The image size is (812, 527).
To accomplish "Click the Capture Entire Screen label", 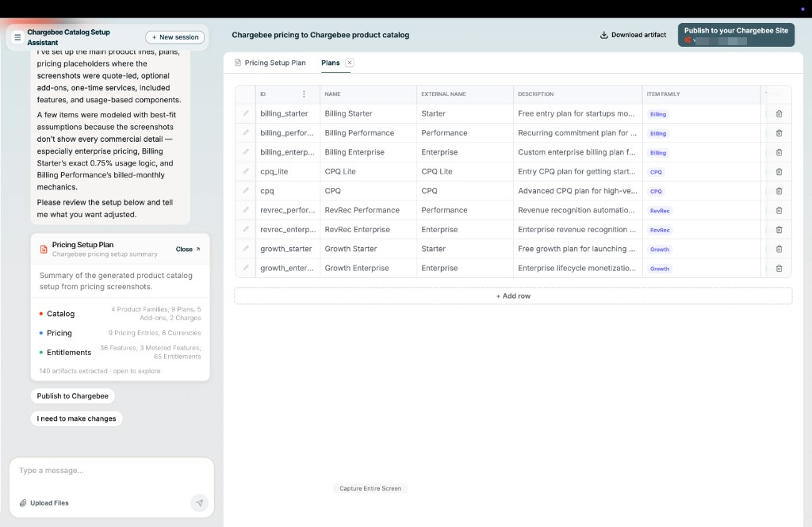I will 370,488.
